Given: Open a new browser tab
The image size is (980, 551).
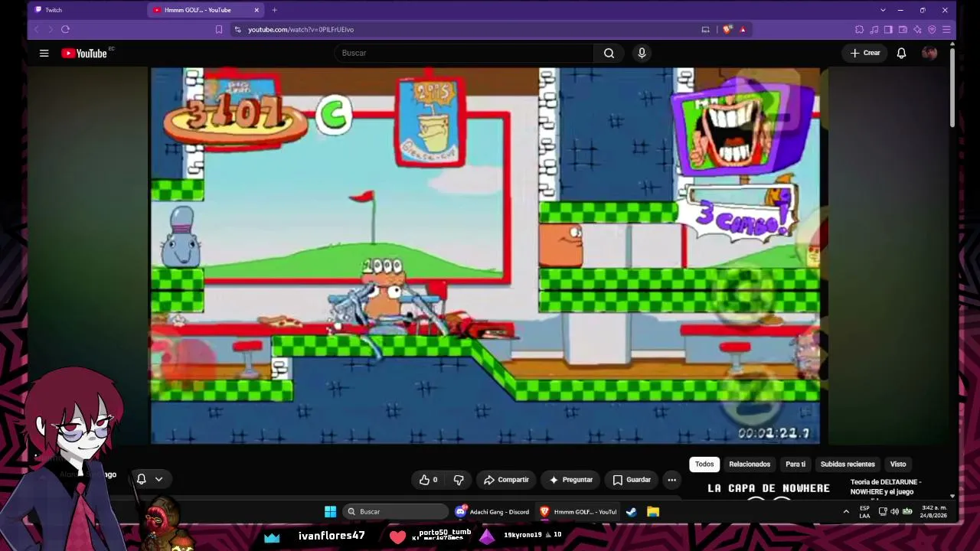Looking at the screenshot, I should tap(274, 10).
